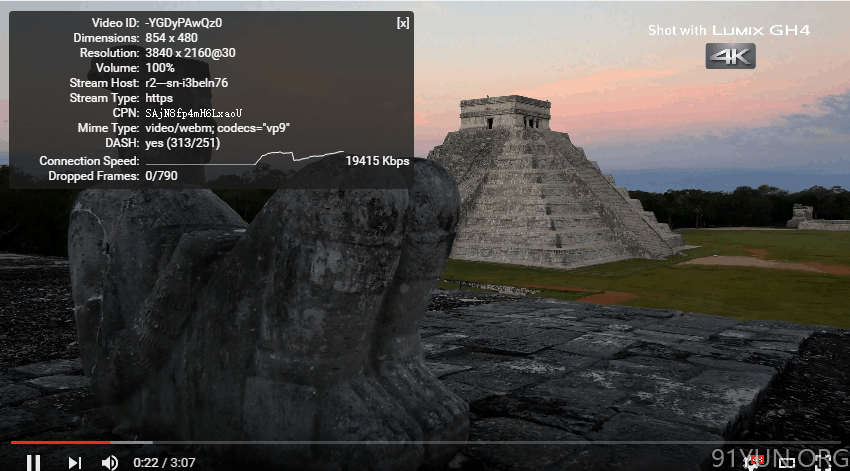The height and width of the screenshot is (471, 850).
Task: Click the 0:22 / 3:07 time display
Action: [x=164, y=462]
